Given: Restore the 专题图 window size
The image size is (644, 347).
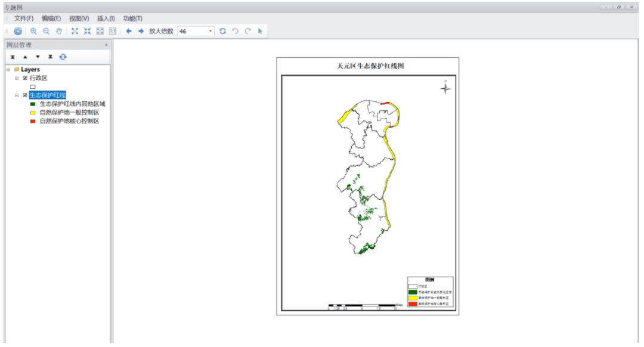Looking at the screenshot, I should point(619,7).
